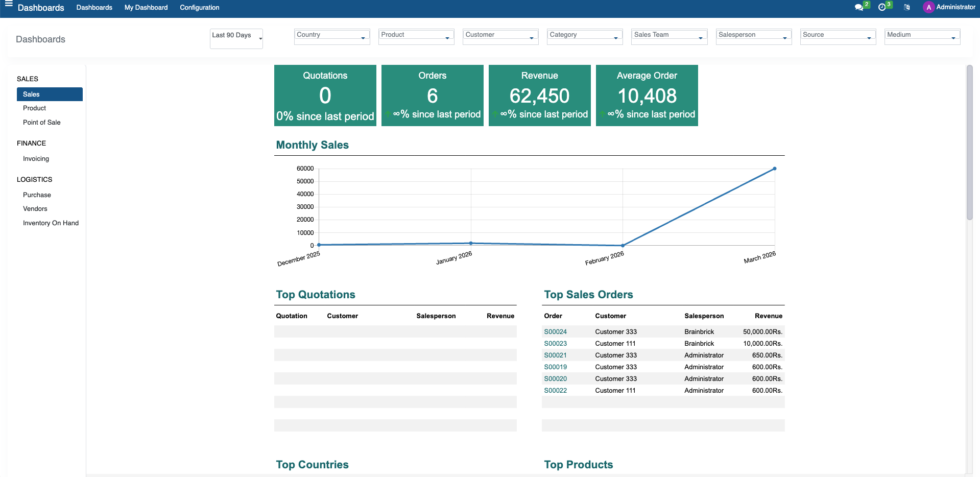The height and width of the screenshot is (477, 980).
Task: Expand the Country filter dropdown
Action: click(x=331, y=35)
